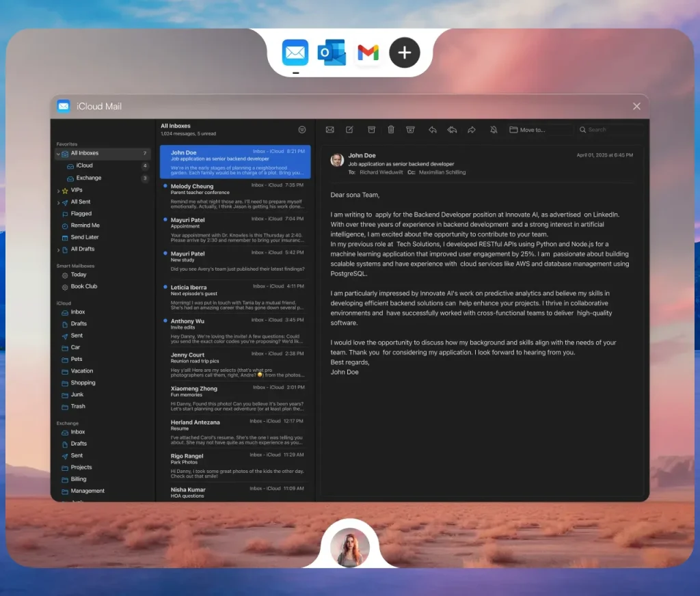The width and height of the screenshot is (700, 596).
Task: Collapse the All Inboxes tree
Action: (x=58, y=154)
